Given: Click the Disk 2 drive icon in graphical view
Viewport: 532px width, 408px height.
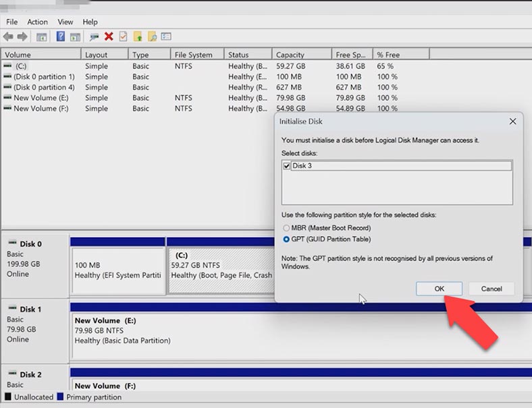Looking at the screenshot, I should tap(12, 373).
